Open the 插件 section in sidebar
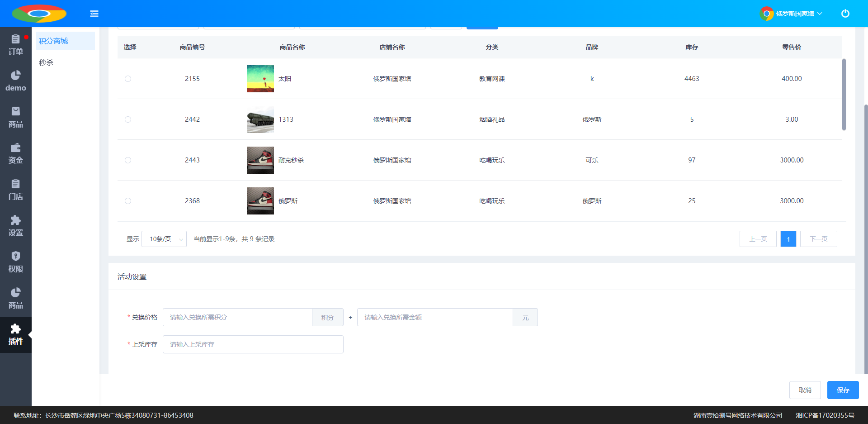The height and width of the screenshot is (424, 868). (16, 335)
